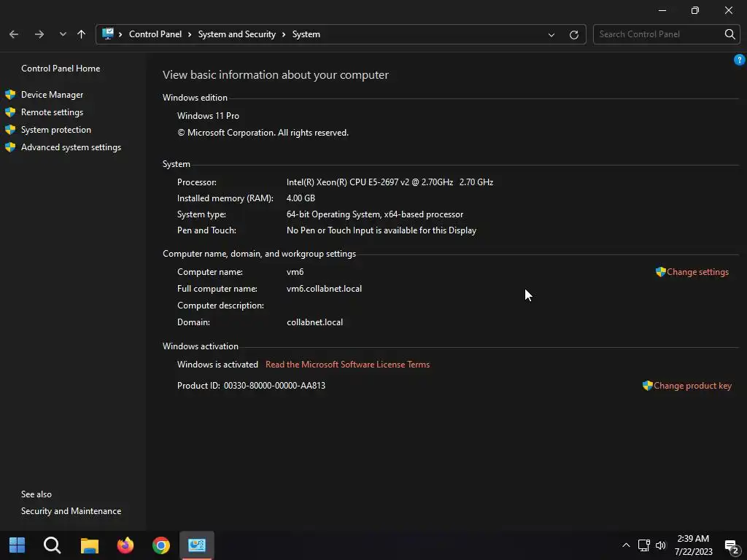Click shield icon beside Remote settings

[10, 112]
